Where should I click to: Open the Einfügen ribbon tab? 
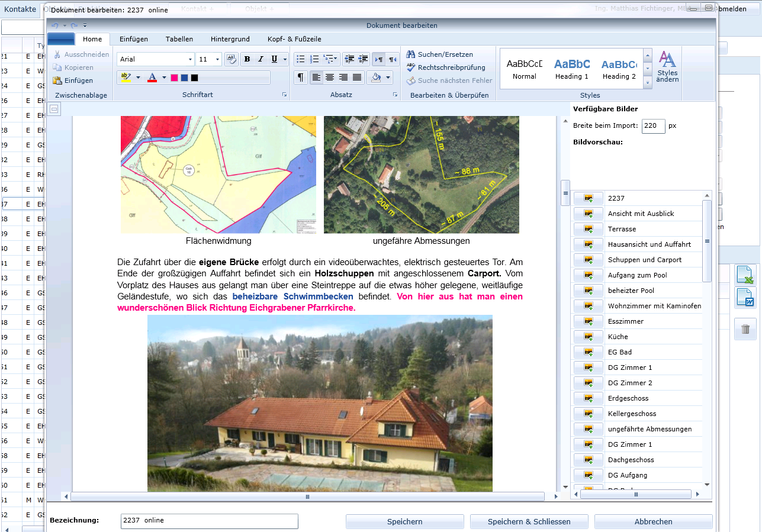[134, 39]
